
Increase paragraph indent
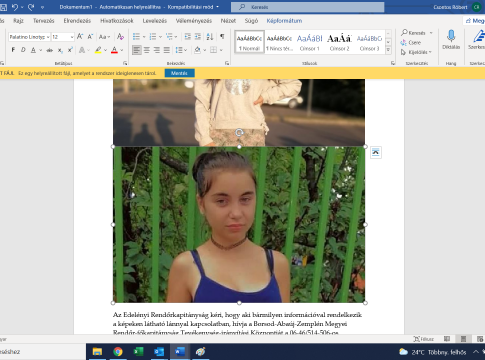tap(198, 37)
